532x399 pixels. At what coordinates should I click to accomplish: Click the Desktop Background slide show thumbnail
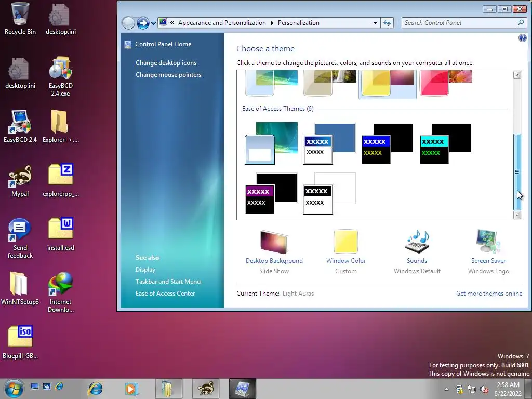pyautogui.click(x=274, y=242)
